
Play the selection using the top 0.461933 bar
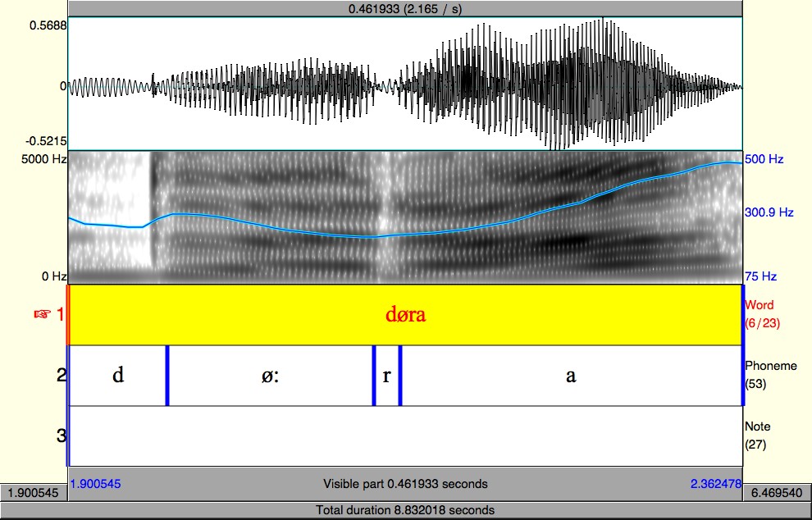(405, 8)
